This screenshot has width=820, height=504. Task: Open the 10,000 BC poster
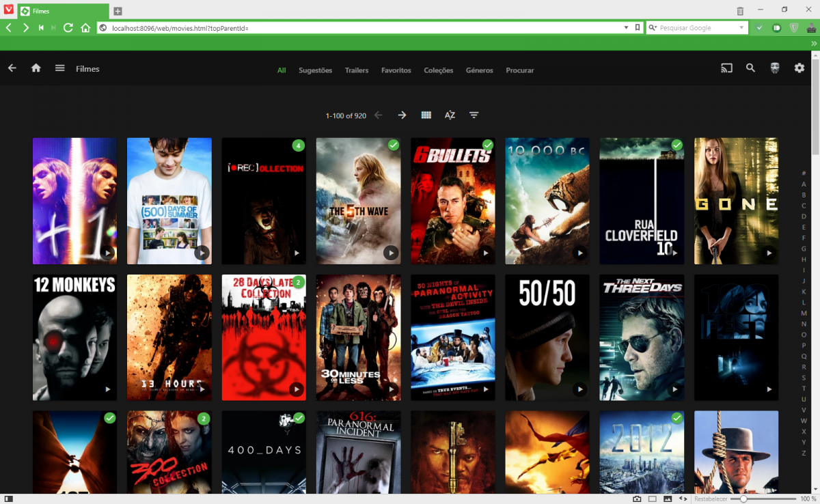tap(547, 201)
